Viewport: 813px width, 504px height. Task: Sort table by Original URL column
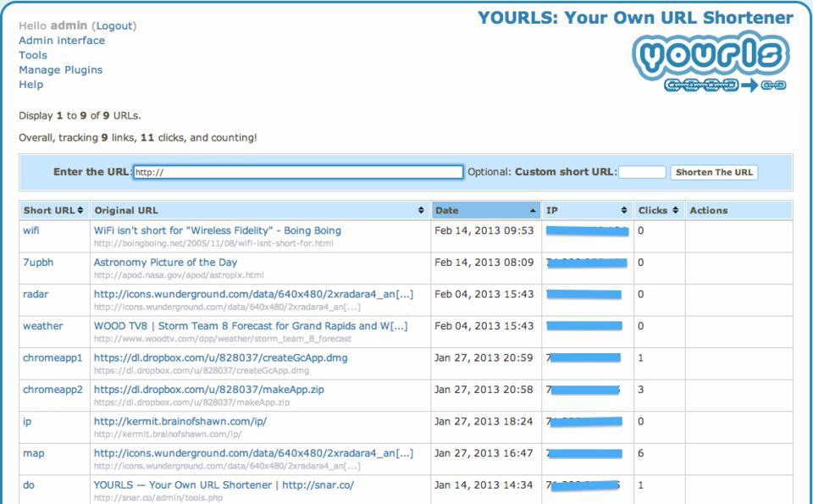(421, 210)
